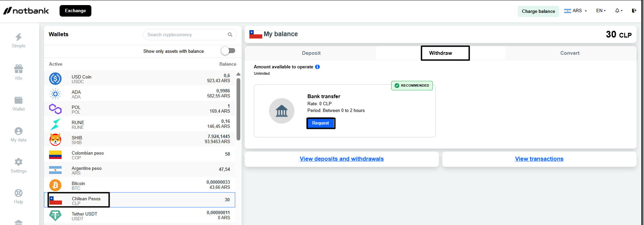The height and width of the screenshot is (225, 644).
Task: Open the My data profile icon
Action: [x=19, y=131]
